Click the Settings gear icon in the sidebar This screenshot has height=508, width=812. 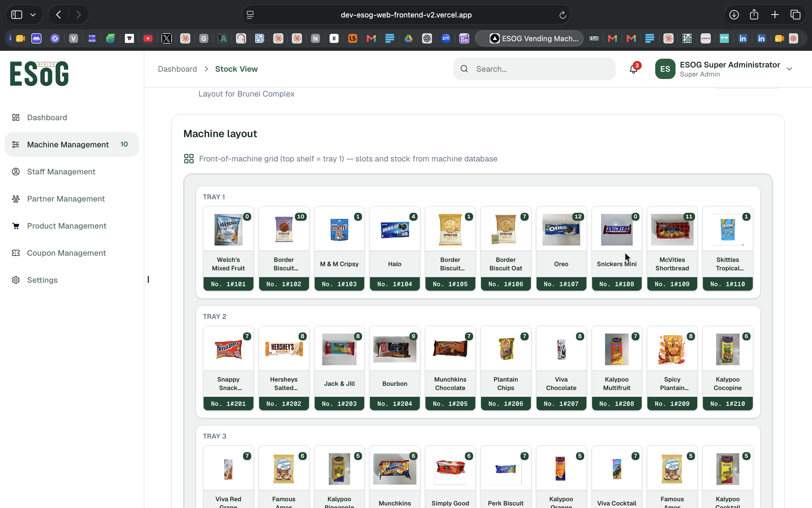coord(16,280)
